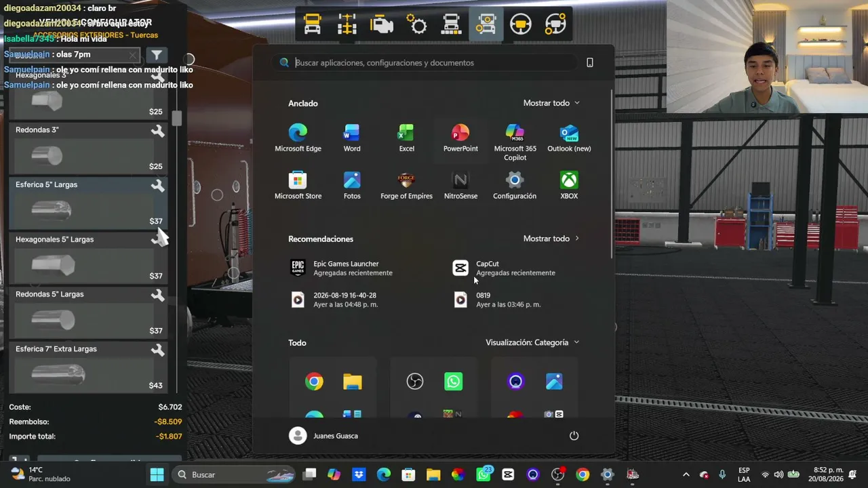Open WhatsApp from the taskbar
The image size is (868, 488).
pos(484,474)
